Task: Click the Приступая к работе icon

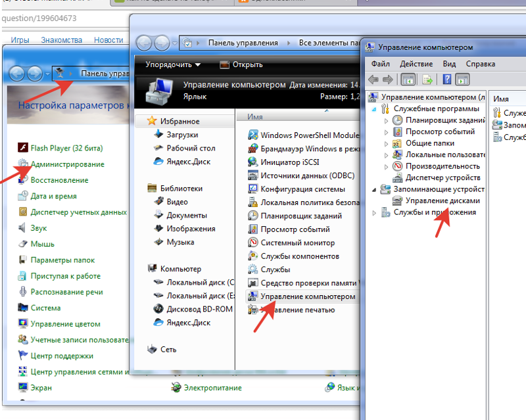Action: tap(22, 276)
